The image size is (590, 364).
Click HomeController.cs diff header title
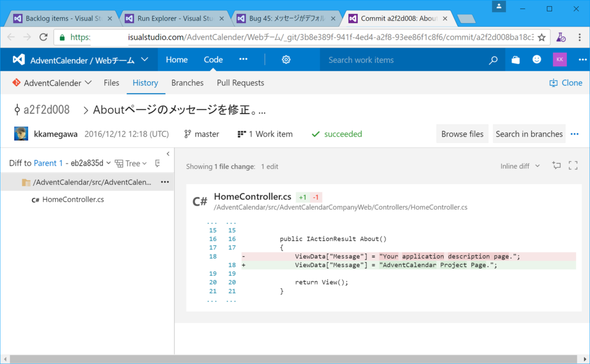click(x=252, y=196)
